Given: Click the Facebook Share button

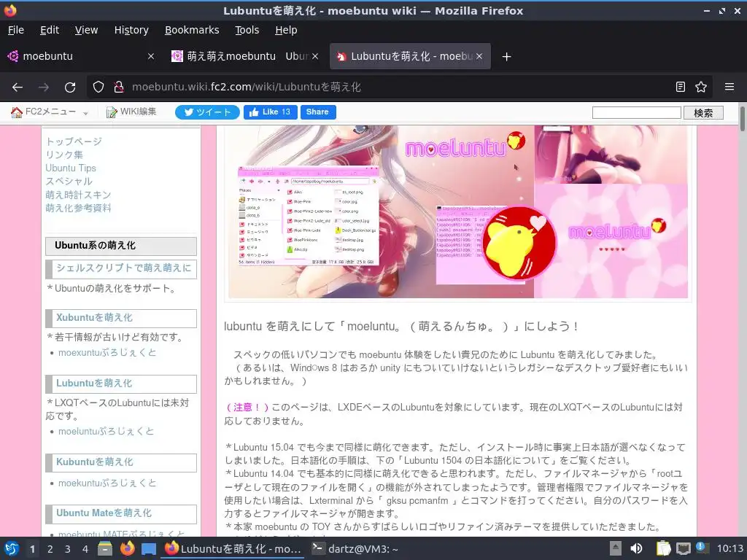Looking at the screenshot, I should pyautogui.click(x=318, y=112).
